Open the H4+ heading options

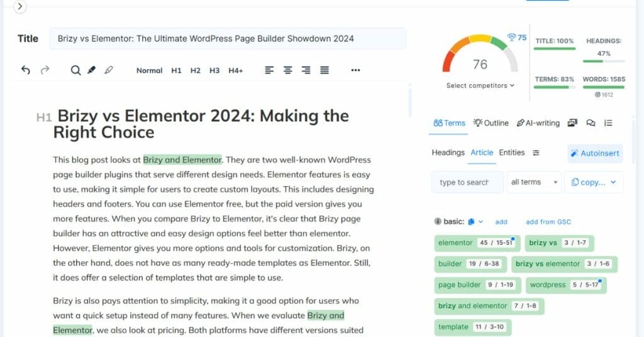(x=236, y=70)
